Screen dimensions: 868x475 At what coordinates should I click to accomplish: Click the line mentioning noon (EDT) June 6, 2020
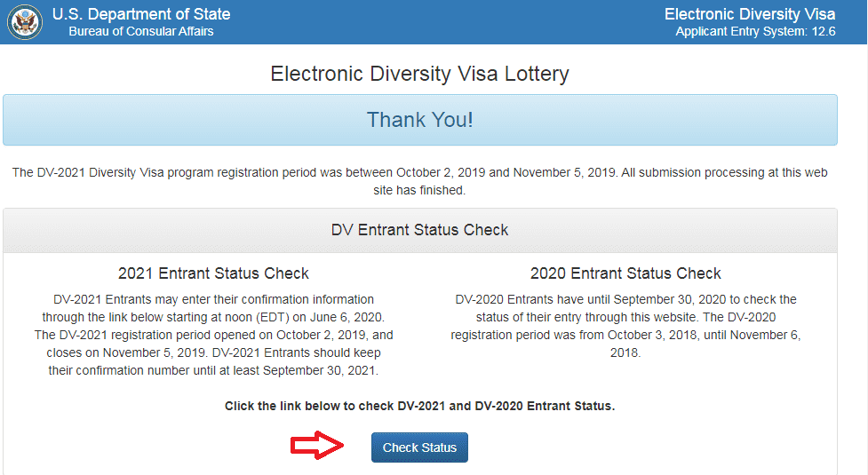(x=213, y=317)
